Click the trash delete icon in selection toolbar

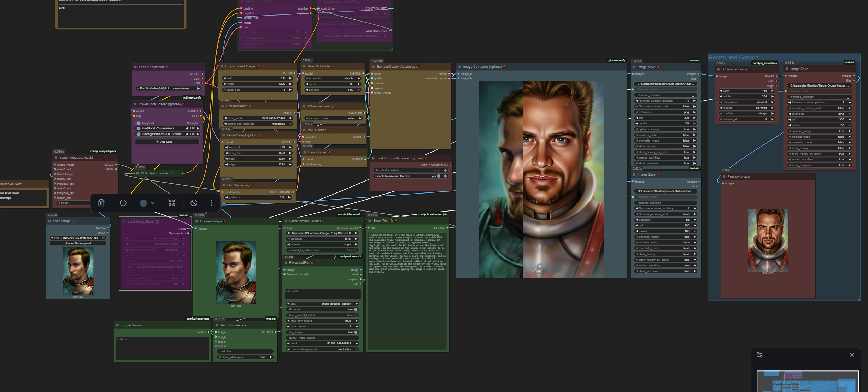click(x=101, y=203)
